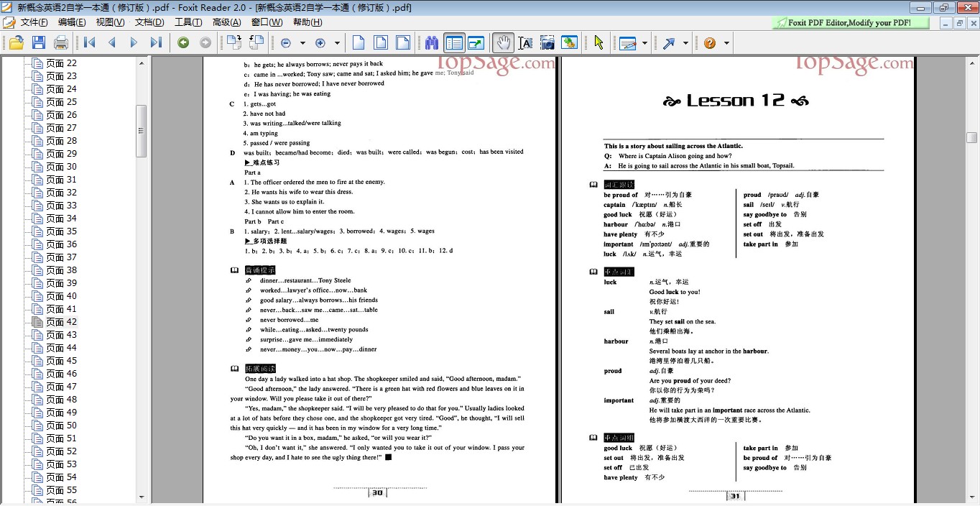Screen dimensions: 980x506
Task: Select the yellow annotation pointer tool
Action: (598, 43)
